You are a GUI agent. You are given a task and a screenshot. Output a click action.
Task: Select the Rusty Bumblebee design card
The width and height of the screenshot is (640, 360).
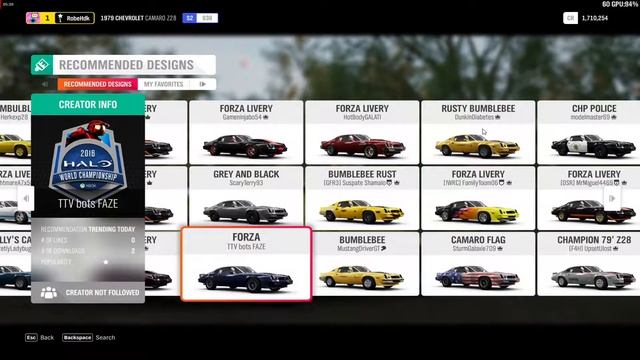478,132
